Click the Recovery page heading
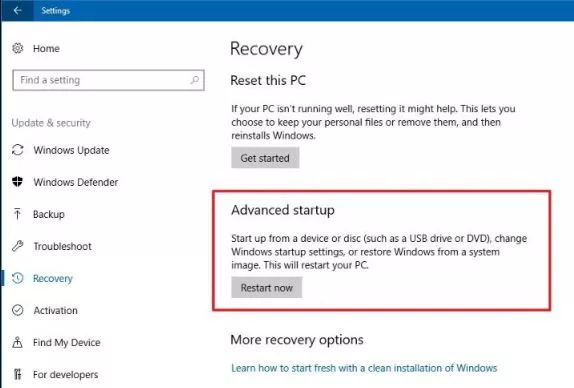 click(x=266, y=49)
